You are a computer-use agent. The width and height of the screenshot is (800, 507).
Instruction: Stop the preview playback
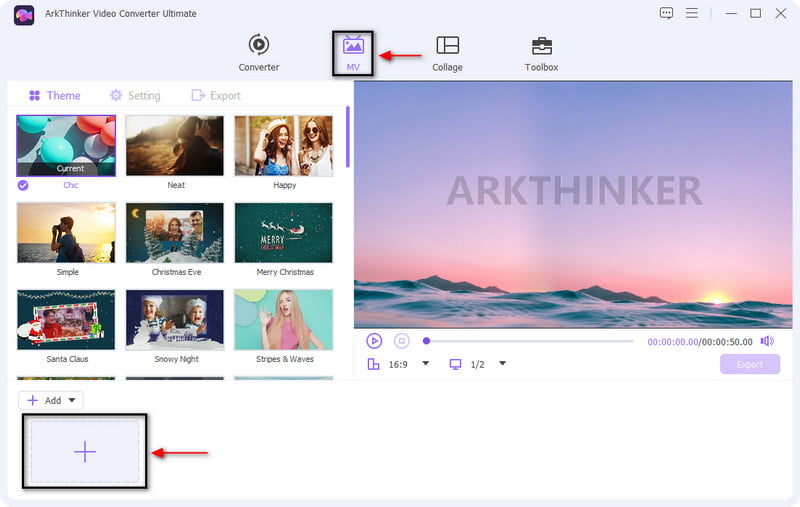pos(402,341)
